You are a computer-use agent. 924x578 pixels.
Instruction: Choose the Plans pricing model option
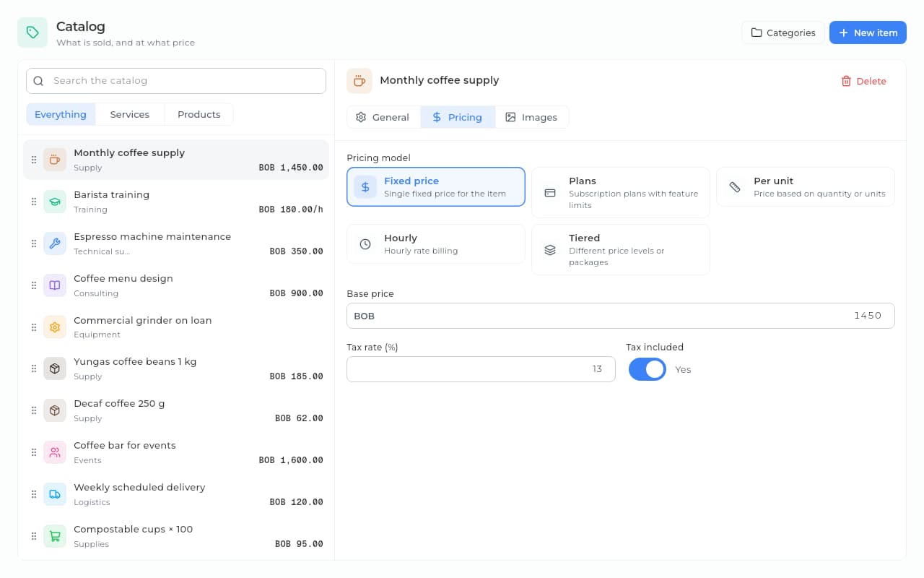tap(621, 192)
